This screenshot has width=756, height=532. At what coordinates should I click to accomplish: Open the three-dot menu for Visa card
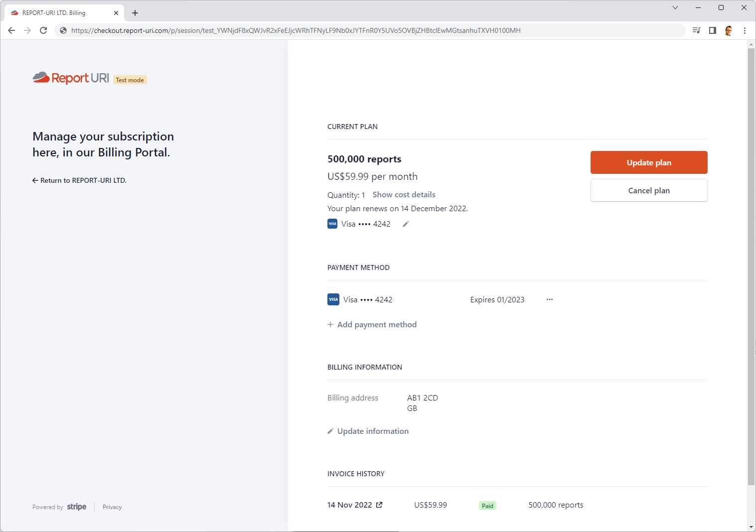549,299
